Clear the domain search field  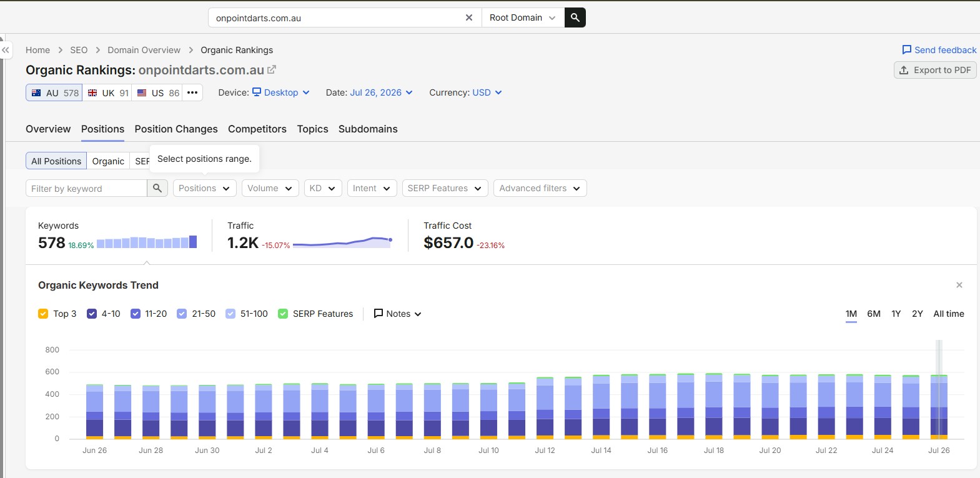tap(469, 17)
